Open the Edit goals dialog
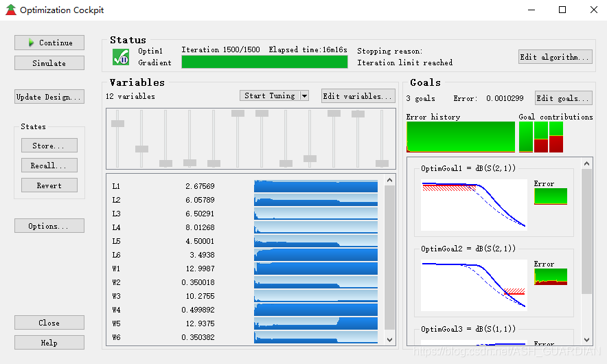 tap(563, 98)
